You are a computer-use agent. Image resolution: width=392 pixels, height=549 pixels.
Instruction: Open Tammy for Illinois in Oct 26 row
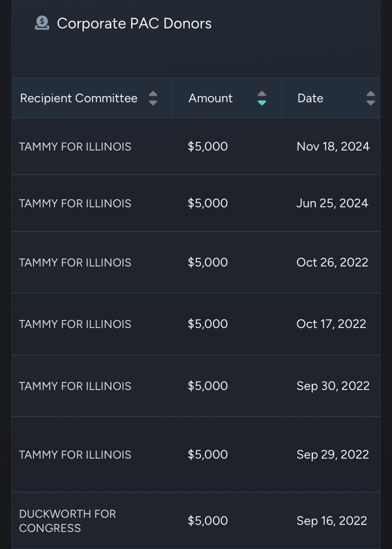point(75,263)
